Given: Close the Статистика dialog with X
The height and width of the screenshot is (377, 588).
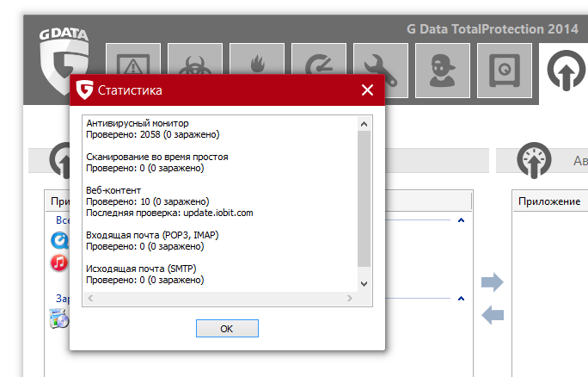Looking at the screenshot, I should [368, 90].
